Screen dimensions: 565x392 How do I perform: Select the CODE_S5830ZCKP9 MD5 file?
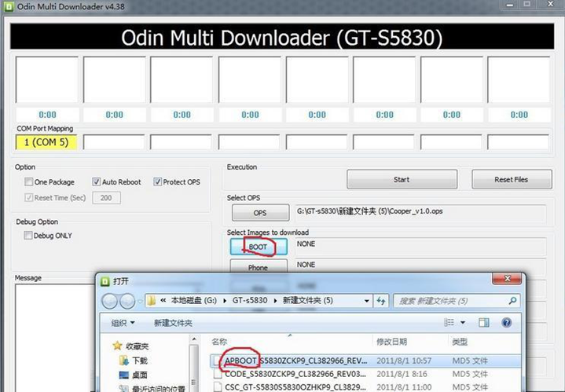click(365, 374)
